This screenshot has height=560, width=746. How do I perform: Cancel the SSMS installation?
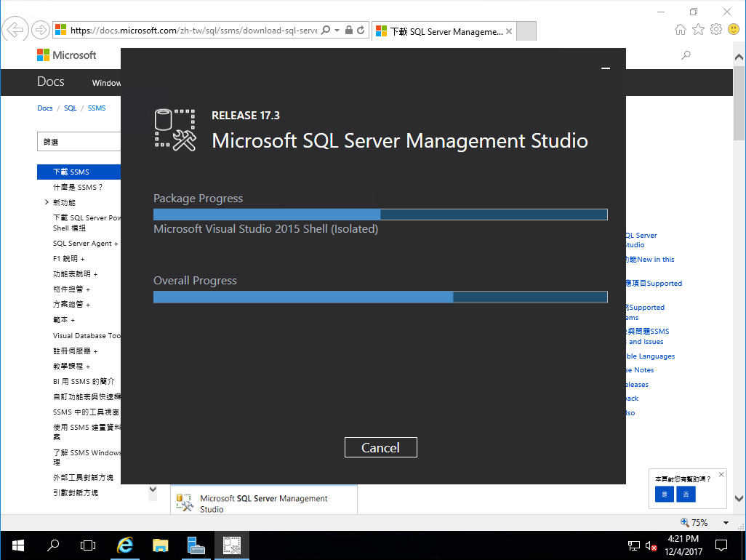point(380,447)
